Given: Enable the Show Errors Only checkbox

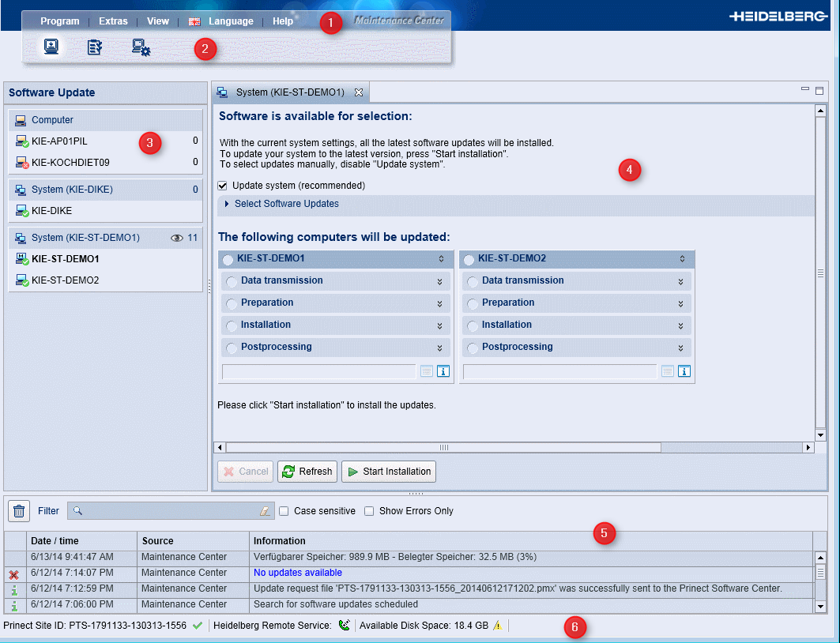Looking at the screenshot, I should coord(369,511).
